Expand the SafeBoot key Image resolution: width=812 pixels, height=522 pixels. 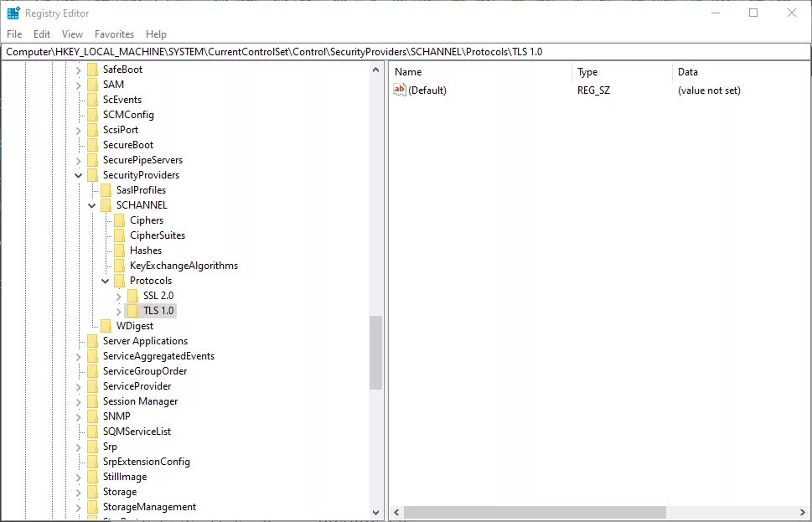coord(78,70)
